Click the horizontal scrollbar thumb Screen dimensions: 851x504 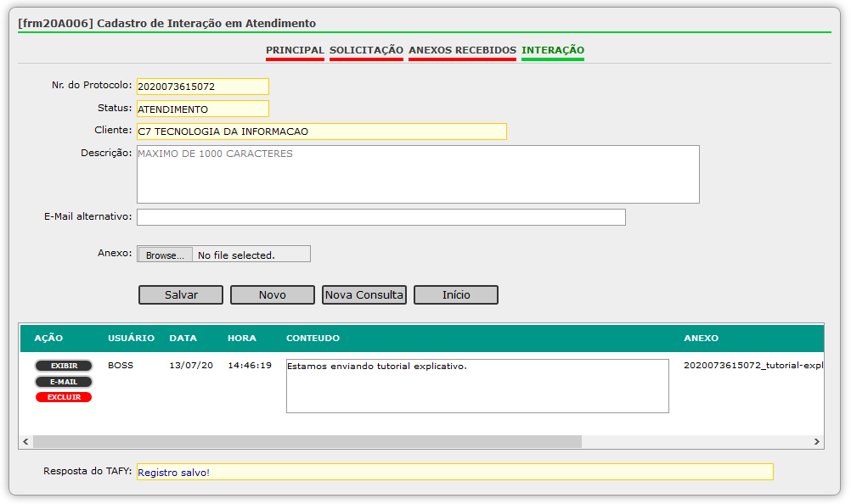pyautogui.click(x=307, y=442)
